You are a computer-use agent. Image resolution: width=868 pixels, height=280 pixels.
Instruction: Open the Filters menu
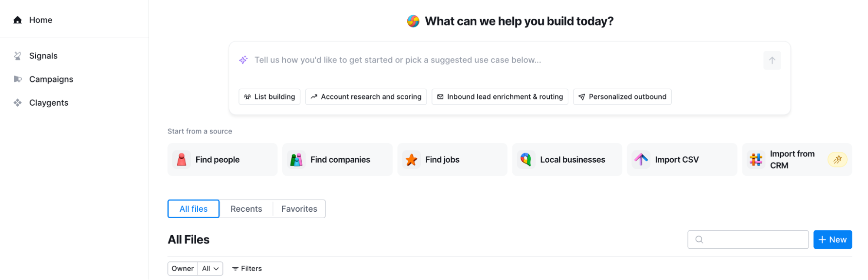click(247, 269)
